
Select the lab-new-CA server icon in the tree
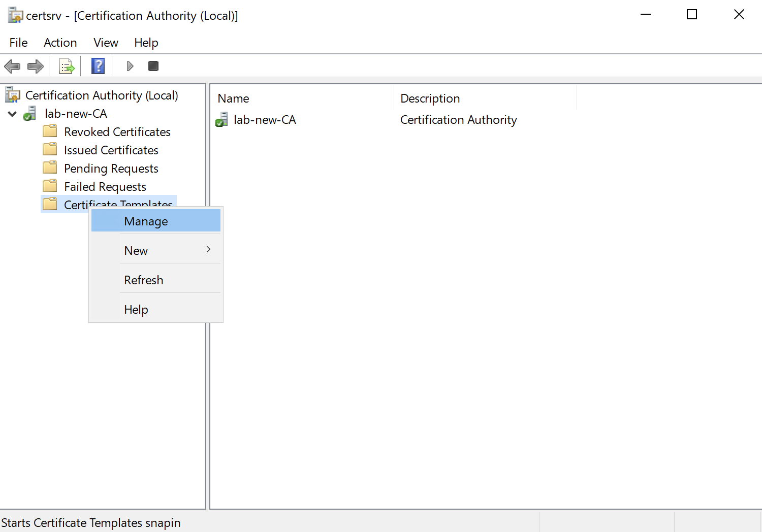(30, 114)
